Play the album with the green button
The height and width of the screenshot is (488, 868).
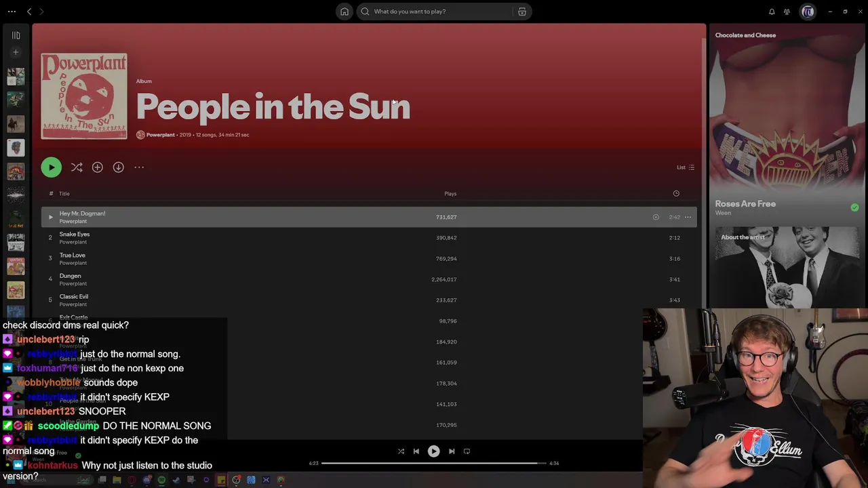coord(51,167)
